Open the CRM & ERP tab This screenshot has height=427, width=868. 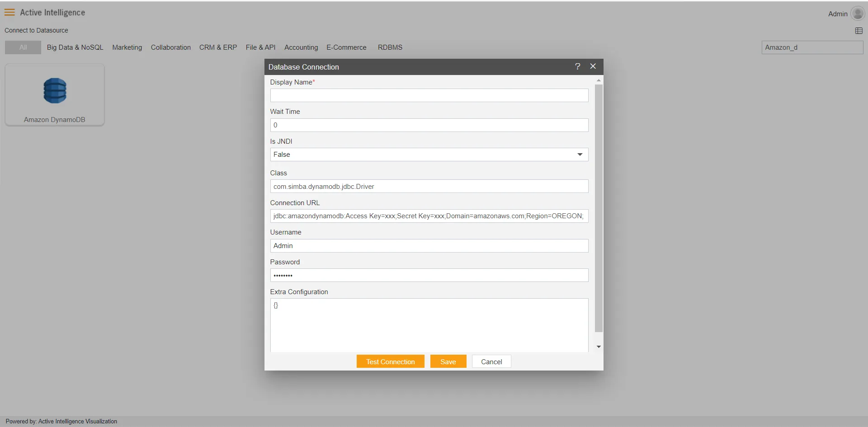pos(218,47)
